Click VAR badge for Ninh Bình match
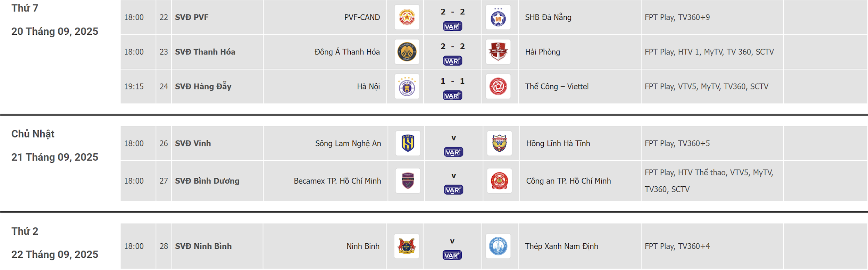This screenshot has height=270, width=868. pos(452,255)
